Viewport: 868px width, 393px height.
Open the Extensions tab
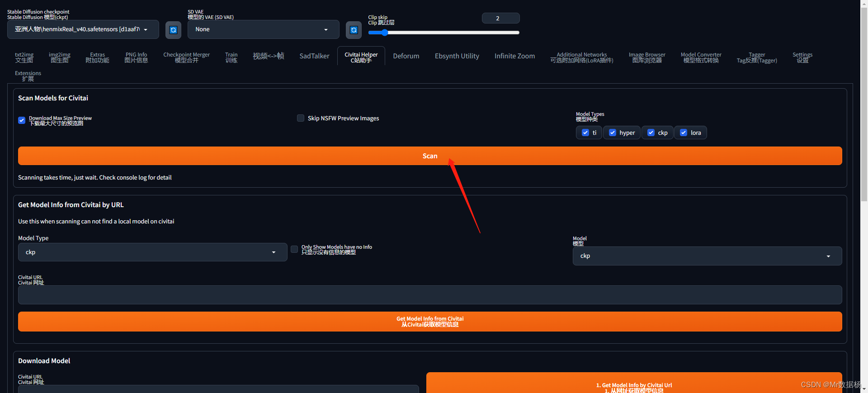coord(28,76)
